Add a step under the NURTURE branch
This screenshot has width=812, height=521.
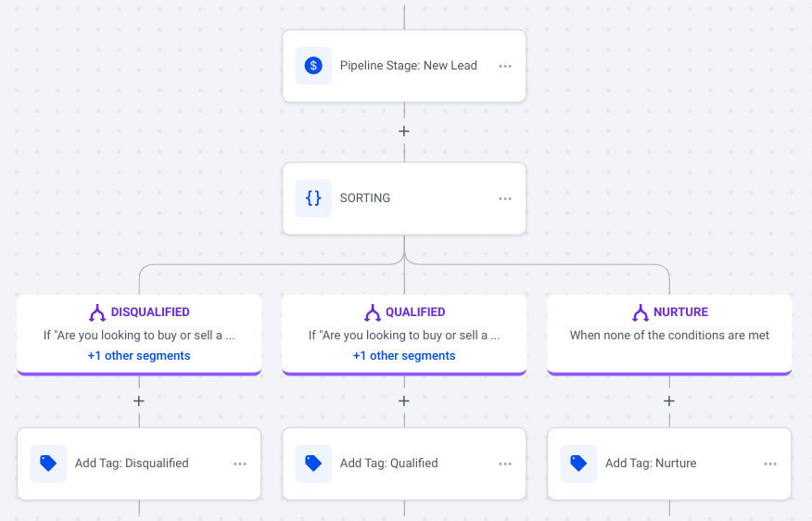(x=669, y=401)
